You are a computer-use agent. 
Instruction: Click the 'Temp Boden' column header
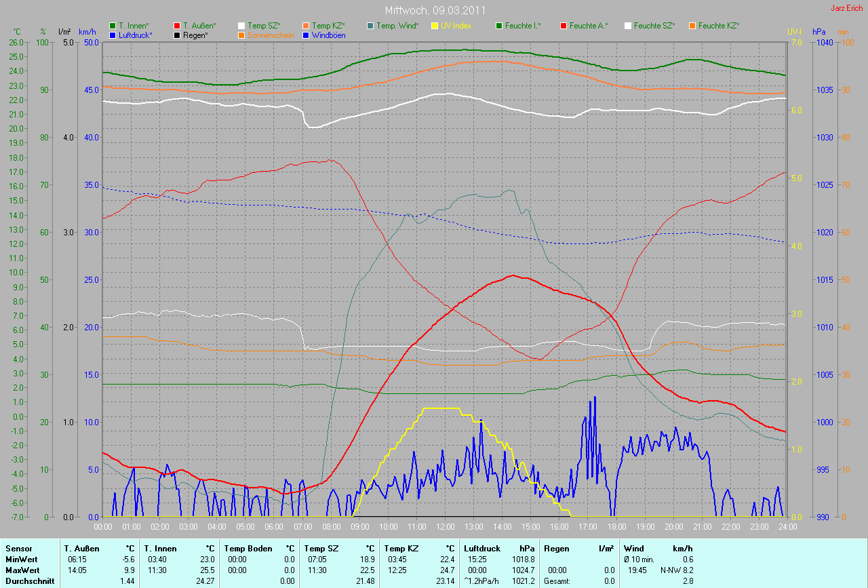click(x=248, y=549)
